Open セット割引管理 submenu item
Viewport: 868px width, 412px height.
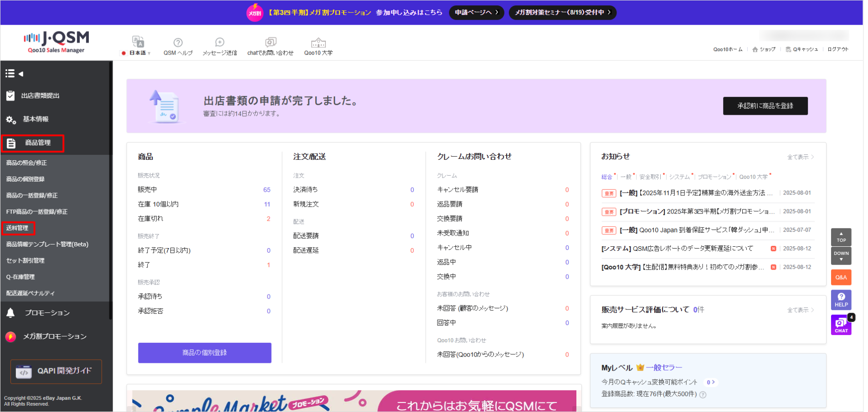click(25, 260)
